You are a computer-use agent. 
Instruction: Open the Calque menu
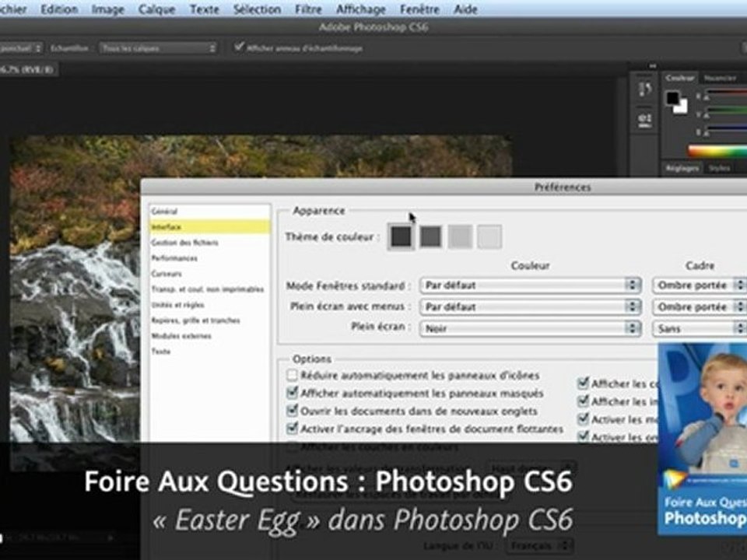156,9
